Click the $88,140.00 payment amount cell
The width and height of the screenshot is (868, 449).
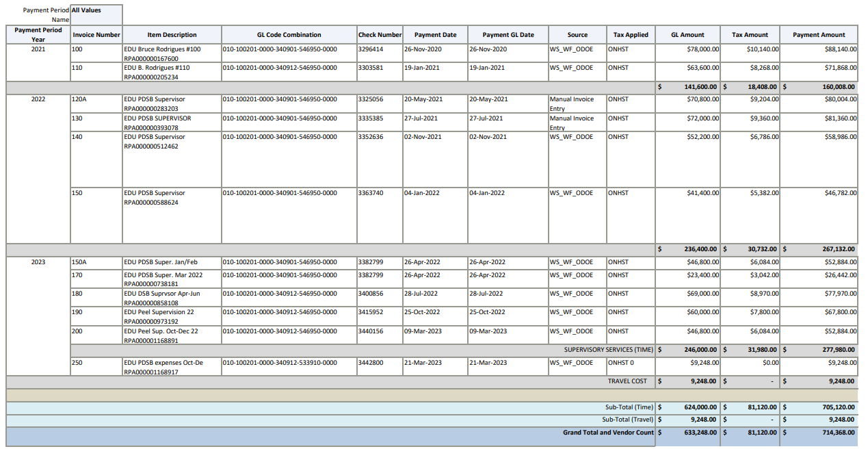point(840,49)
